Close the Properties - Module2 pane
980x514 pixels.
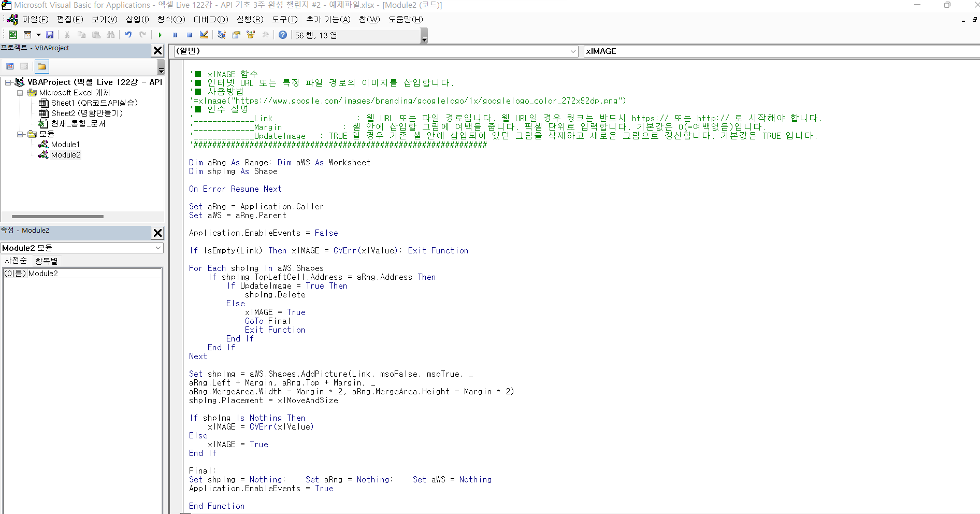(158, 233)
